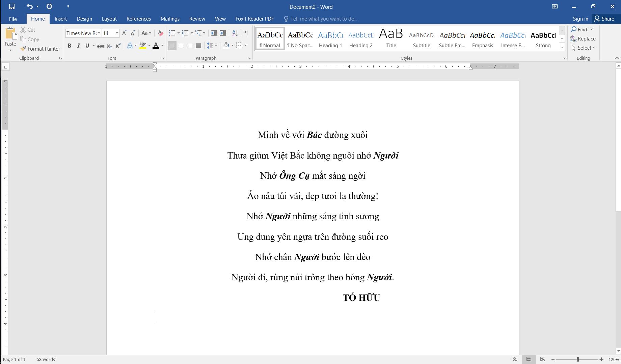Viewport: 621px width, 364px height.
Task: Apply multilevel list formatting
Action: (x=198, y=33)
